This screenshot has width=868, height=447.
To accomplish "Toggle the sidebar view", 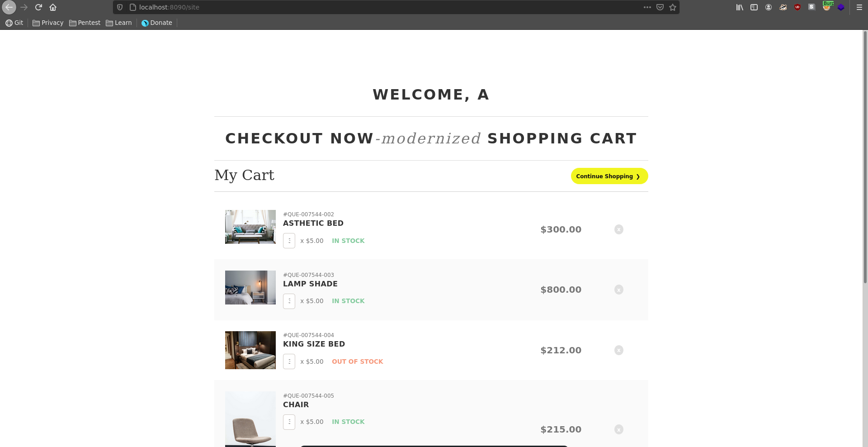I will tap(754, 7).
